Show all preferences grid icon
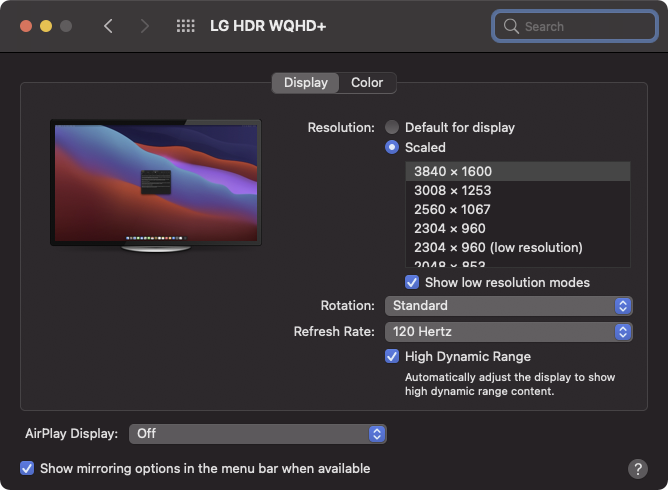 click(x=186, y=26)
